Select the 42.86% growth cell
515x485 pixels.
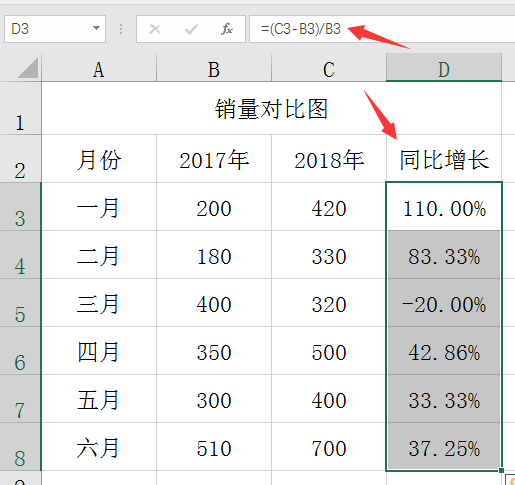[x=444, y=350]
